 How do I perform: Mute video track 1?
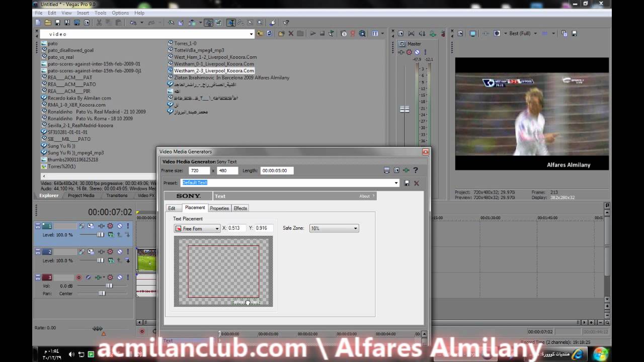[119, 226]
